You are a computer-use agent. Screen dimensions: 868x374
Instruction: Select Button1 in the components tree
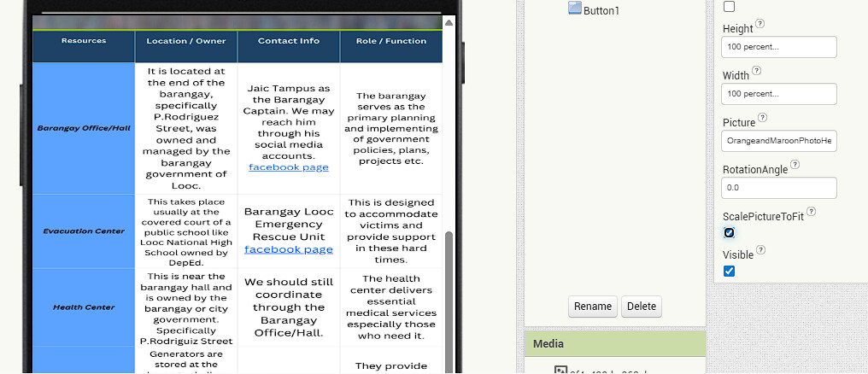coord(601,10)
